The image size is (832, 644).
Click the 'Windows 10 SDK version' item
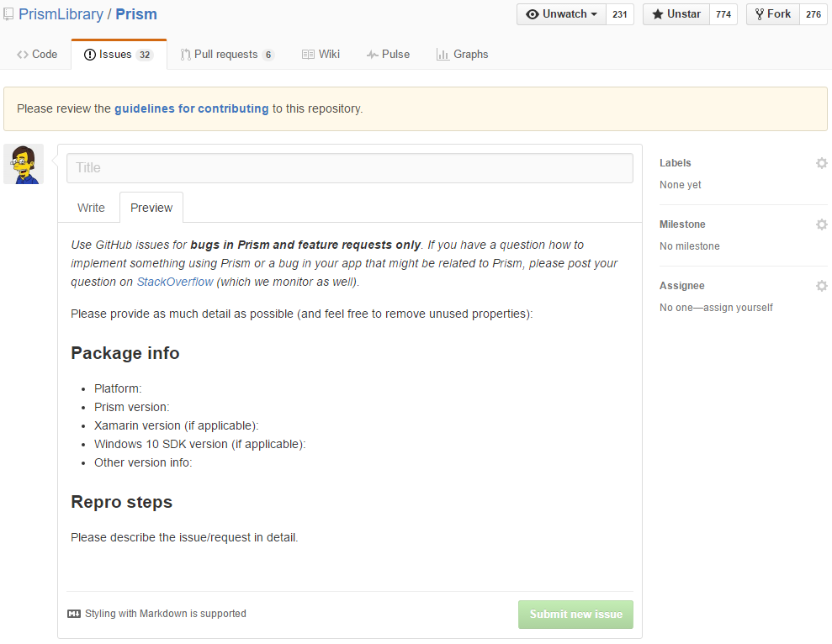[x=200, y=444]
